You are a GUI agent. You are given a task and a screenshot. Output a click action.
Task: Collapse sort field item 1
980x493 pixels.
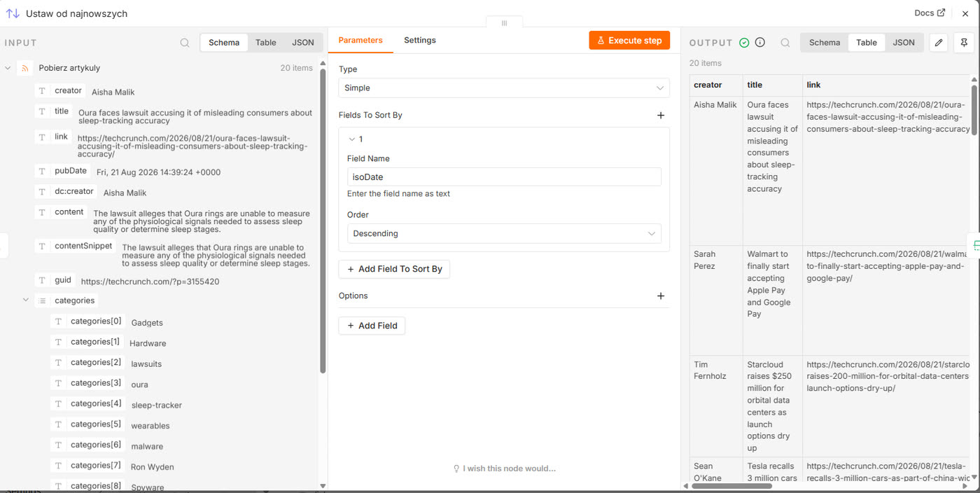click(352, 139)
